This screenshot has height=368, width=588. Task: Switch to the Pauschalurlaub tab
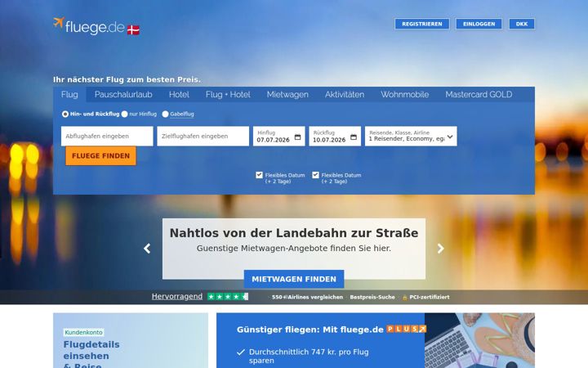click(x=123, y=95)
